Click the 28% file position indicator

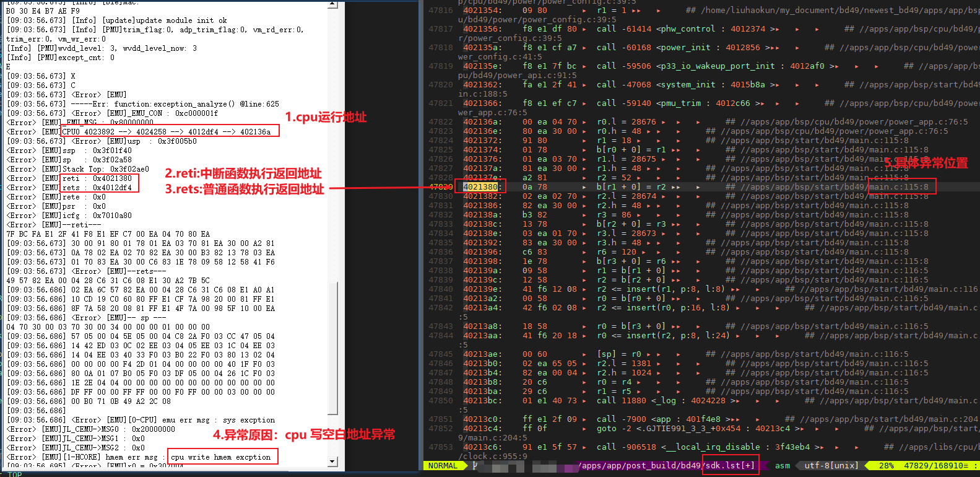coord(886,465)
